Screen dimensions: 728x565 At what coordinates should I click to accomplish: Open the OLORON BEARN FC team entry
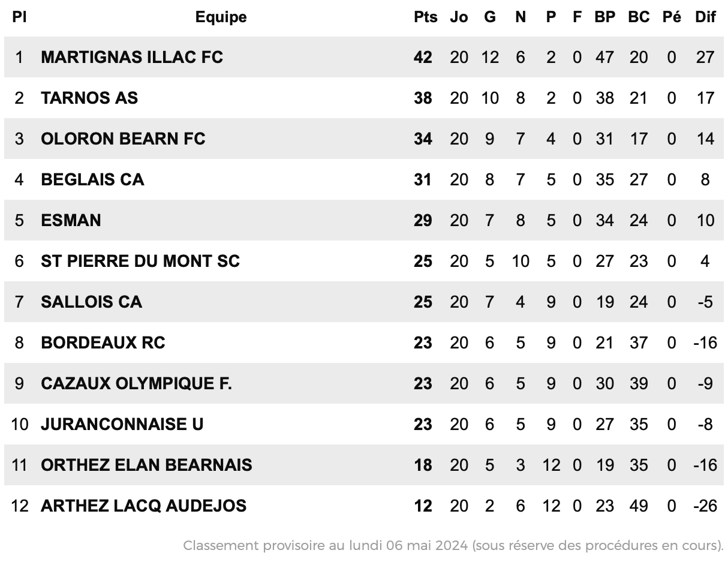123,139
